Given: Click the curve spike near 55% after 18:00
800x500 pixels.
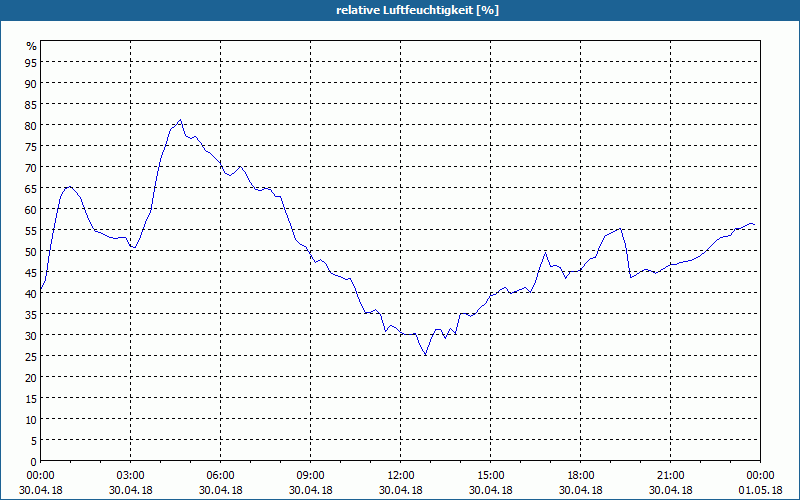Looking at the screenshot, I should point(620,229).
